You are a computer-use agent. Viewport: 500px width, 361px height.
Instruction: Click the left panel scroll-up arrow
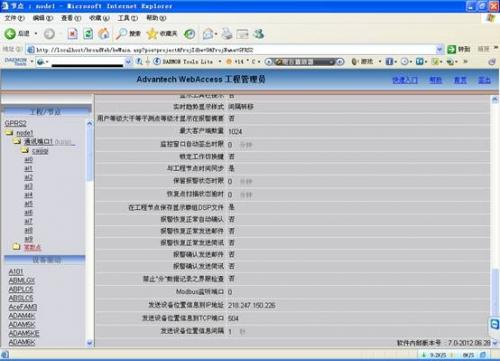90,123
